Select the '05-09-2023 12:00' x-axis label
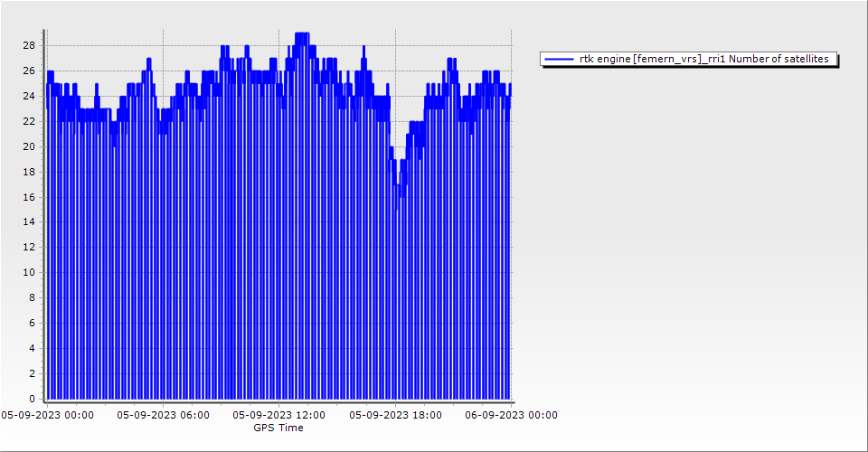 279,415
